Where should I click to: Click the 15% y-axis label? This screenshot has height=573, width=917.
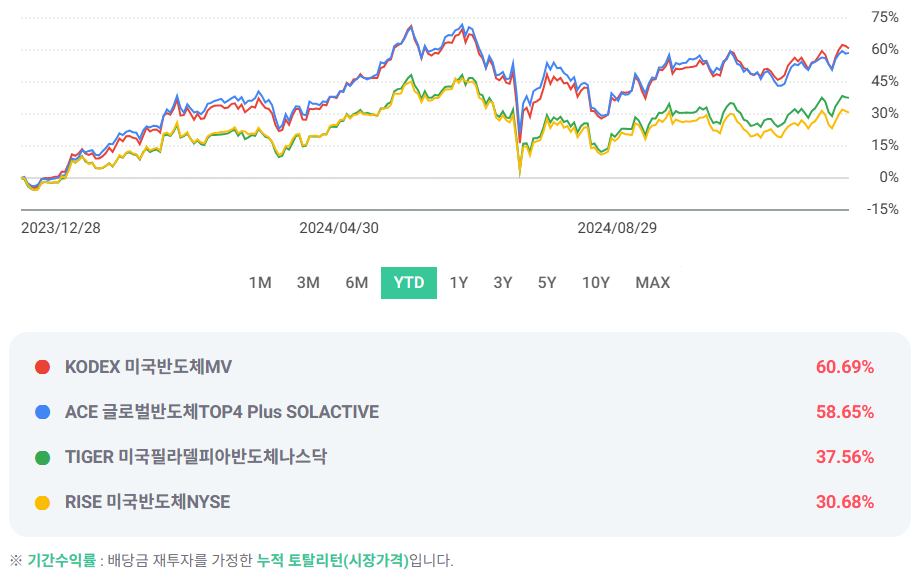[x=885, y=145]
